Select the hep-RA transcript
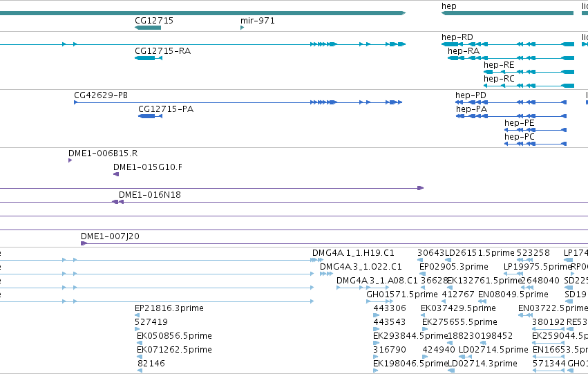588x374 pixels. click(511, 58)
